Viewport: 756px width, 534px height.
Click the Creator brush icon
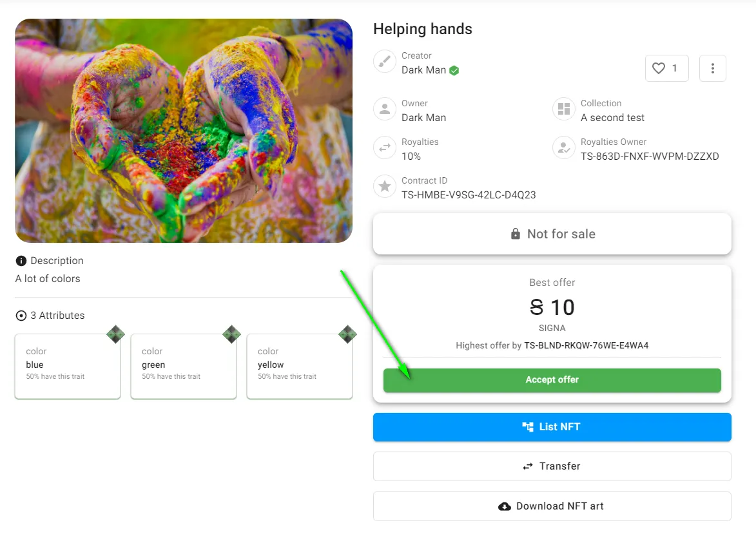385,62
